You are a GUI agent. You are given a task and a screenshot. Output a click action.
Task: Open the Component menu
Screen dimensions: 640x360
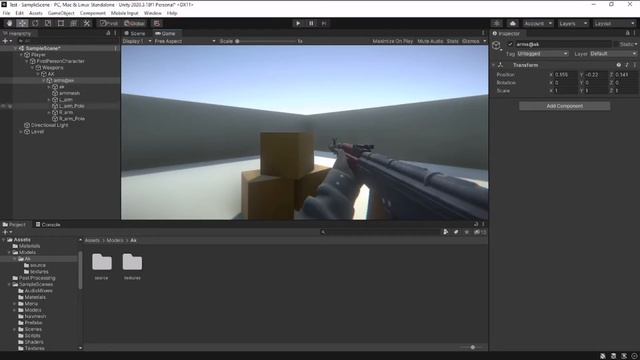tap(93, 13)
